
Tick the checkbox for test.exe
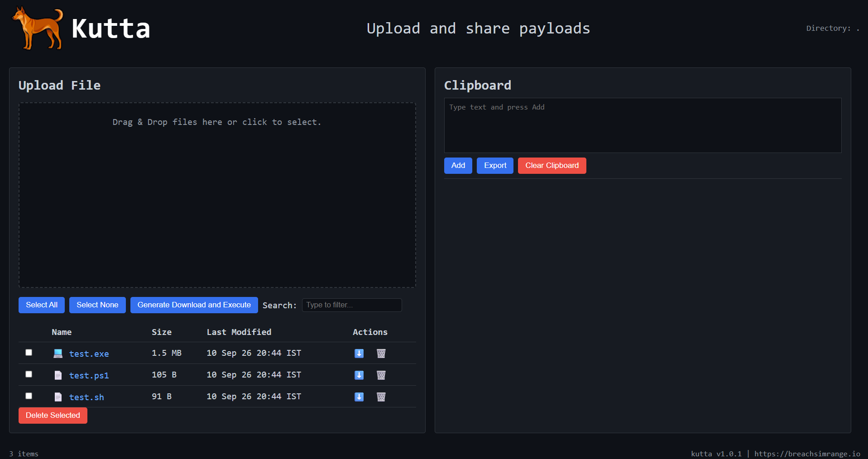(x=29, y=353)
